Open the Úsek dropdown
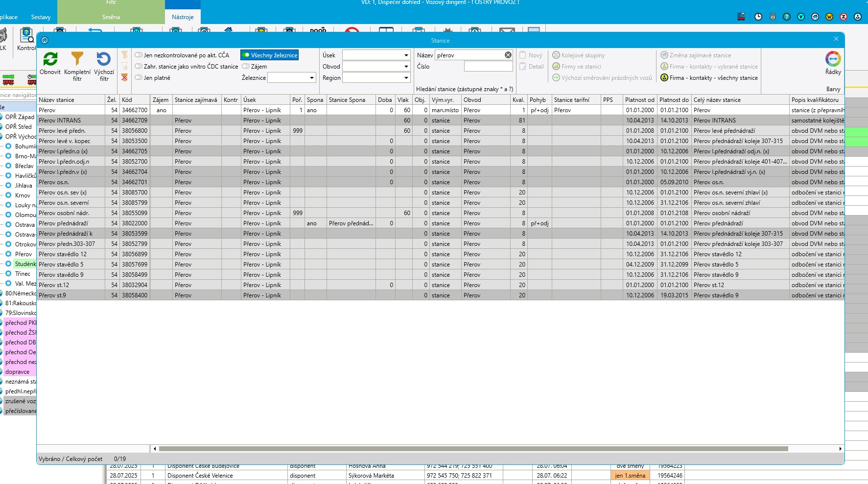This screenshot has height=484, width=868. pos(406,55)
